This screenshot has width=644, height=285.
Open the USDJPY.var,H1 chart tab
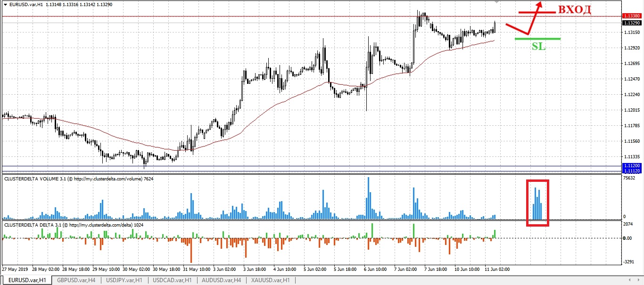pos(124,280)
